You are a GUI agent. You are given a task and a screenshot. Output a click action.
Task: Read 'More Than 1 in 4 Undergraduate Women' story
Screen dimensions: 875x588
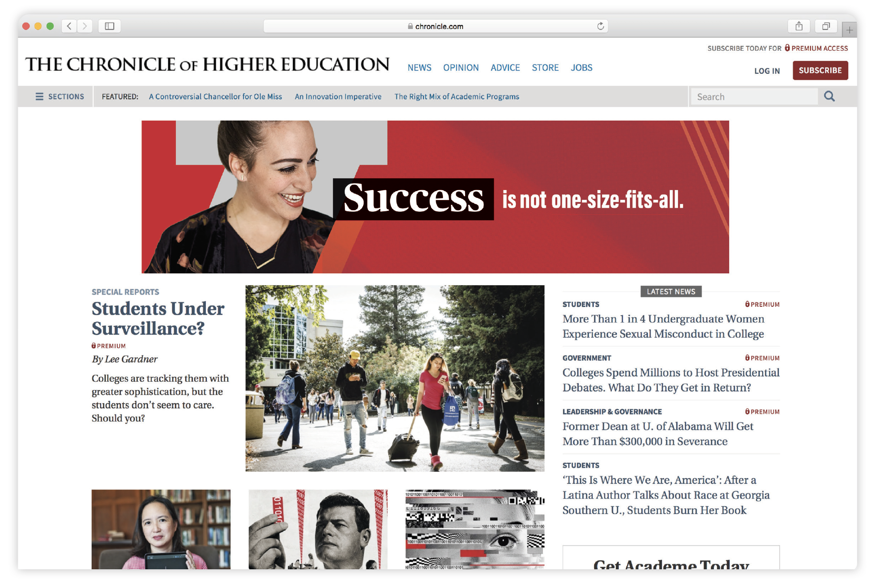(663, 327)
